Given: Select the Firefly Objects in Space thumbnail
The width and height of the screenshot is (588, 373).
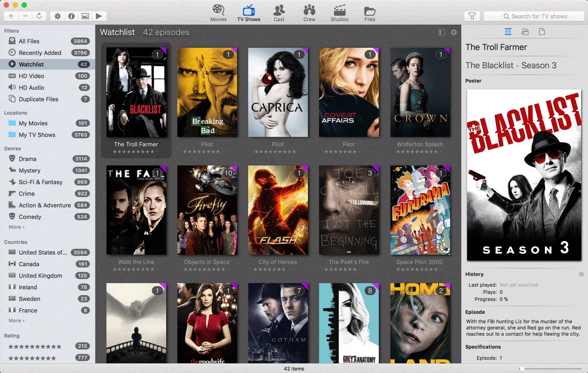Looking at the screenshot, I should (207, 210).
